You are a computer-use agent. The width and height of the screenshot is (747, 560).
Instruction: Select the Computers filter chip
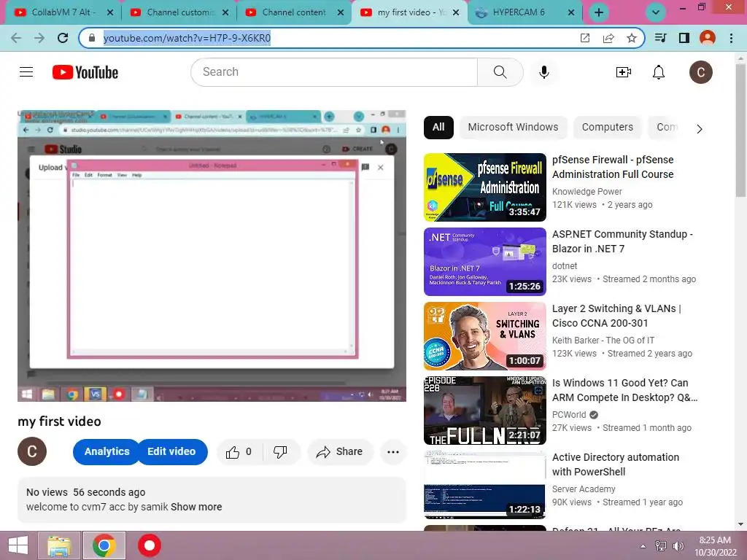tap(608, 127)
